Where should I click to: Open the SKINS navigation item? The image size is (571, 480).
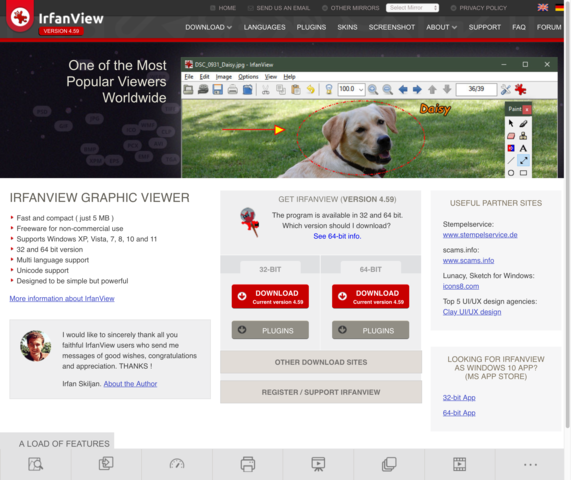point(347,27)
